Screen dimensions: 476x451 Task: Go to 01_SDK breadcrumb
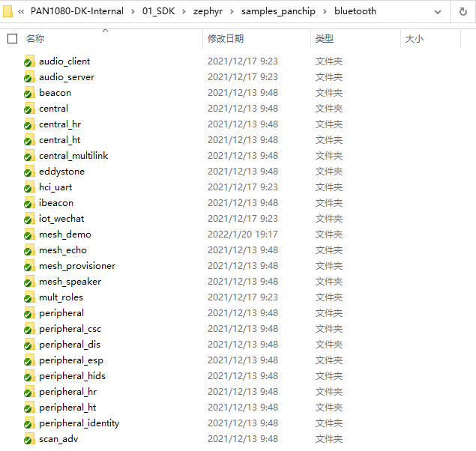158,11
